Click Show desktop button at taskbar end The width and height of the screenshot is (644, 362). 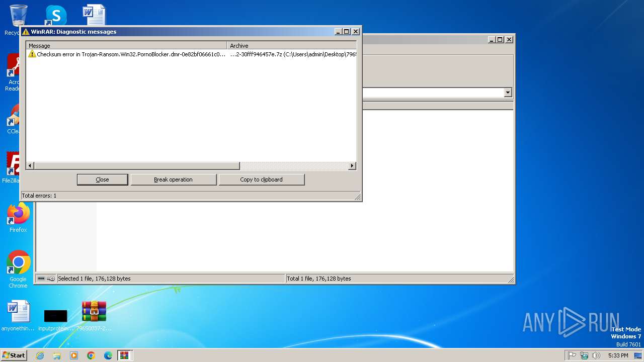(638, 355)
